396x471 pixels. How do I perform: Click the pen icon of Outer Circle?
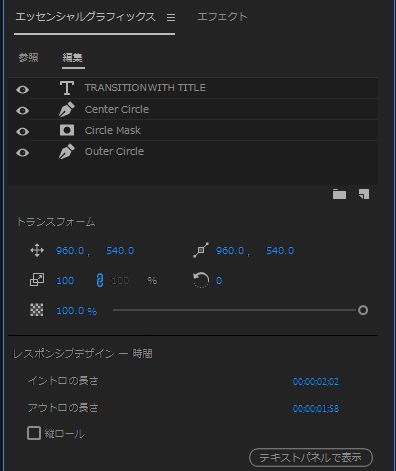pos(67,151)
